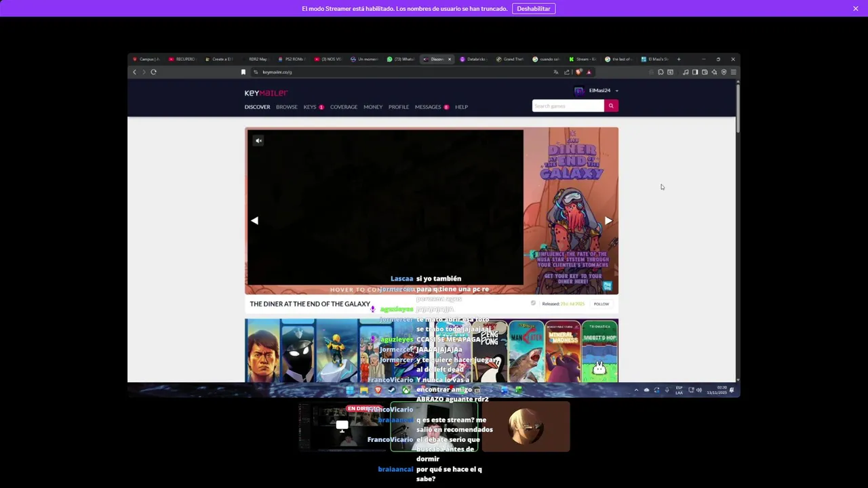Expand the ElMasi24 account dropdown
The image size is (868, 488).
pyautogui.click(x=616, y=91)
